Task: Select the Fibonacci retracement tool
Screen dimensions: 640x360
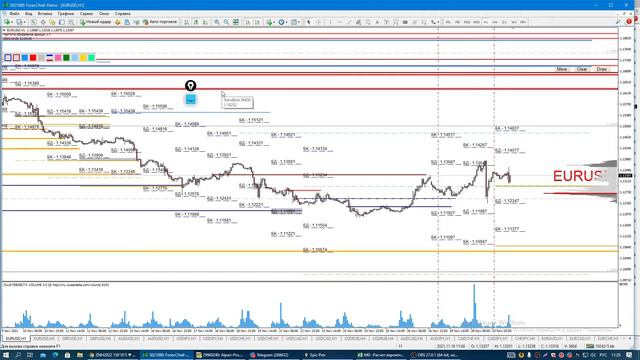Action: click(368, 22)
